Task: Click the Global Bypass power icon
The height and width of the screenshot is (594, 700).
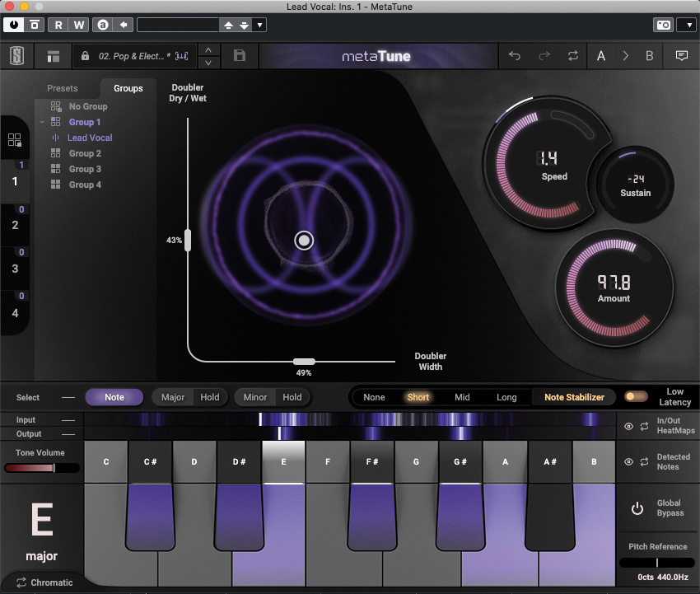Action: [x=637, y=508]
